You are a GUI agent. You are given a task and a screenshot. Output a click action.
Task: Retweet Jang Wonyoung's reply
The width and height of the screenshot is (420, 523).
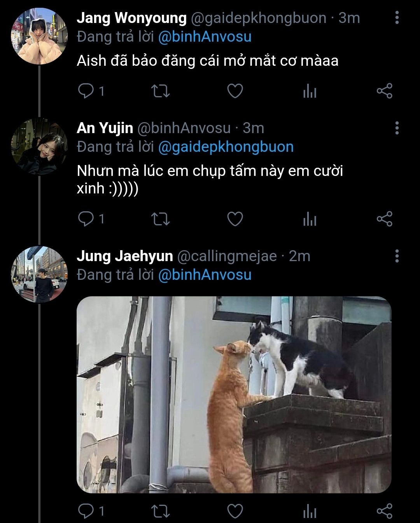(x=160, y=91)
